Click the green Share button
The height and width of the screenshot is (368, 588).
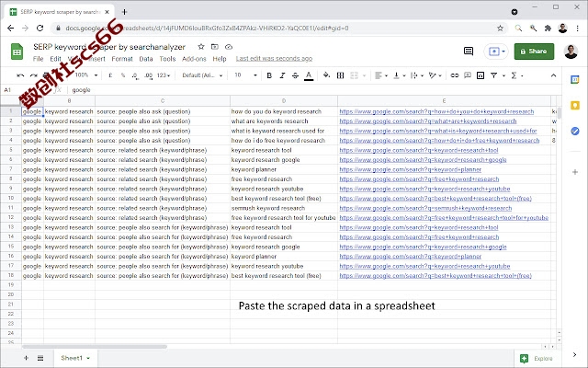pos(534,52)
